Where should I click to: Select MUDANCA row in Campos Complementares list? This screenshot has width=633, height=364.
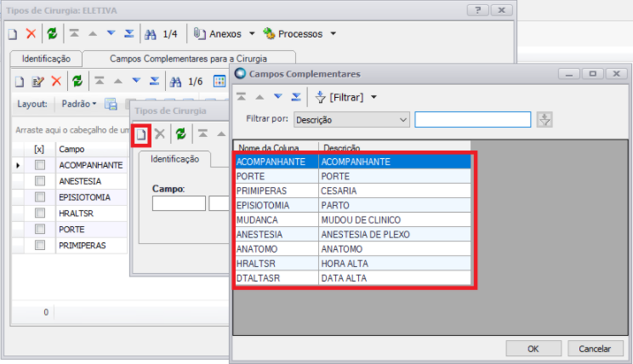353,220
